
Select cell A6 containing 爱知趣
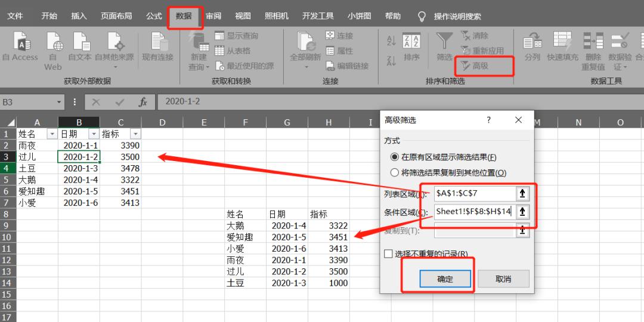38,191
